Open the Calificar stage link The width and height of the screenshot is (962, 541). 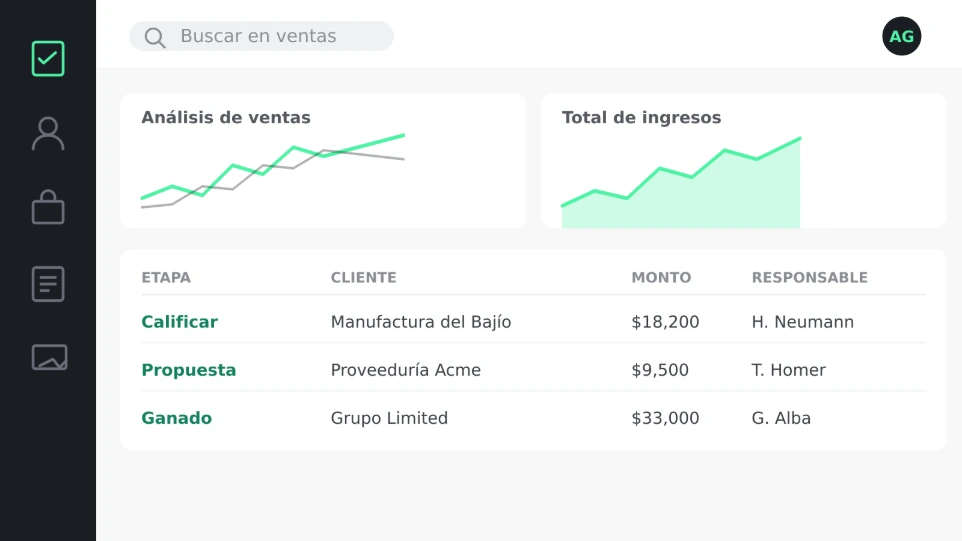click(x=179, y=322)
